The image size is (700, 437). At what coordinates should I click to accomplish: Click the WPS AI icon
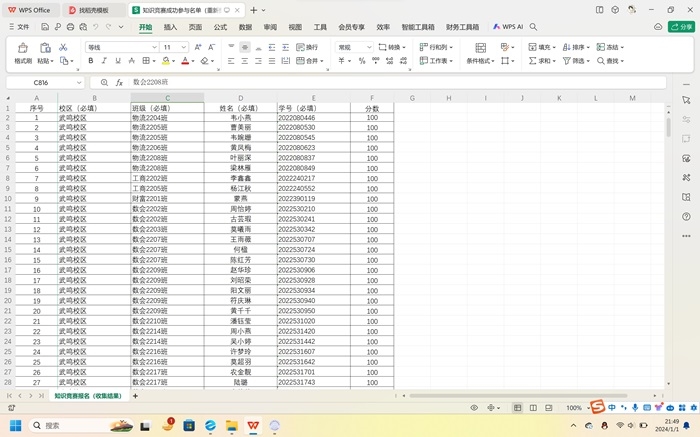coord(508,27)
